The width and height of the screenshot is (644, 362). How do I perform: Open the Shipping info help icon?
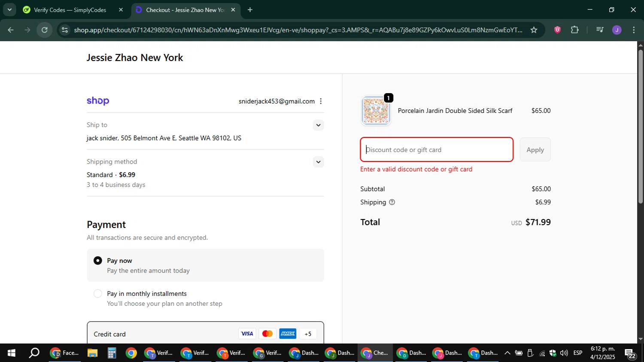(392, 202)
